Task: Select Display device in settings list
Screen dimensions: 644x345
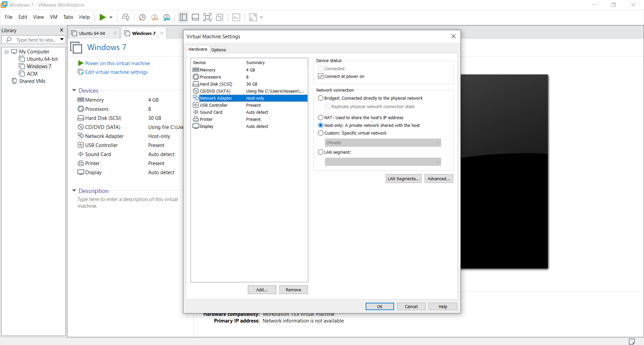Action: (249, 126)
